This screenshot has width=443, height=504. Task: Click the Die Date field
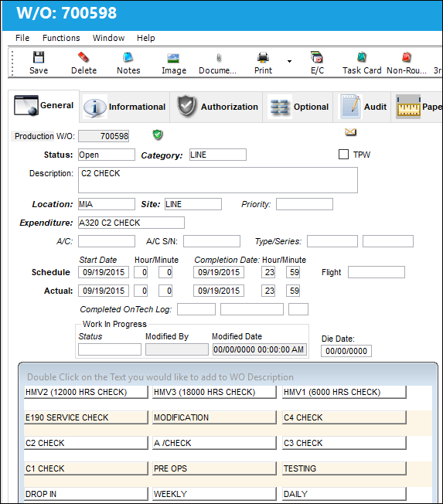click(x=346, y=351)
